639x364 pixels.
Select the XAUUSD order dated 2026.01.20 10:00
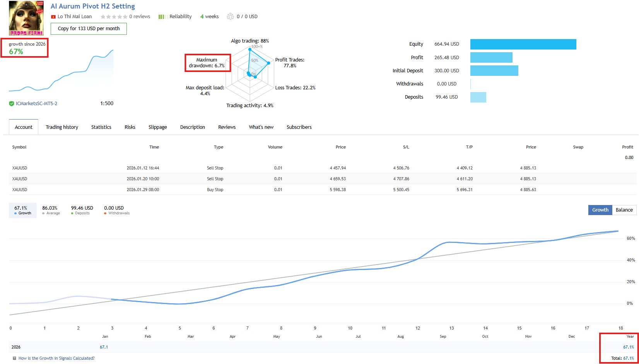click(x=323, y=179)
